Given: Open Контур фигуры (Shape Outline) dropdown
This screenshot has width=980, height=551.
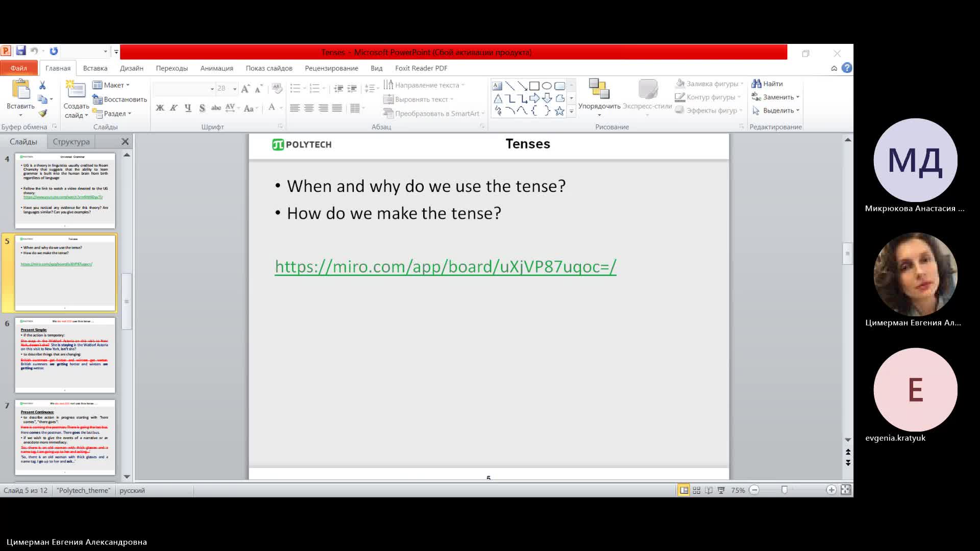Looking at the screenshot, I should [707, 97].
